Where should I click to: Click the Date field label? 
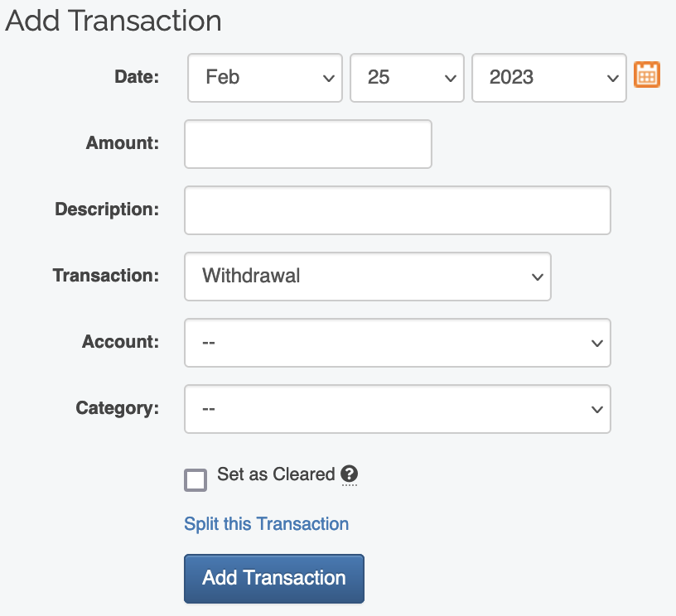[136, 77]
